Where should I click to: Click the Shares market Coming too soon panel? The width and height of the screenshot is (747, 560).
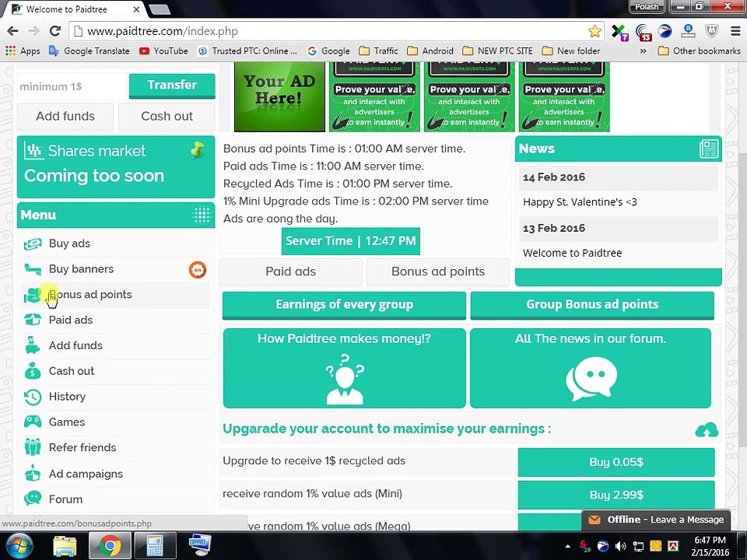pos(115,166)
